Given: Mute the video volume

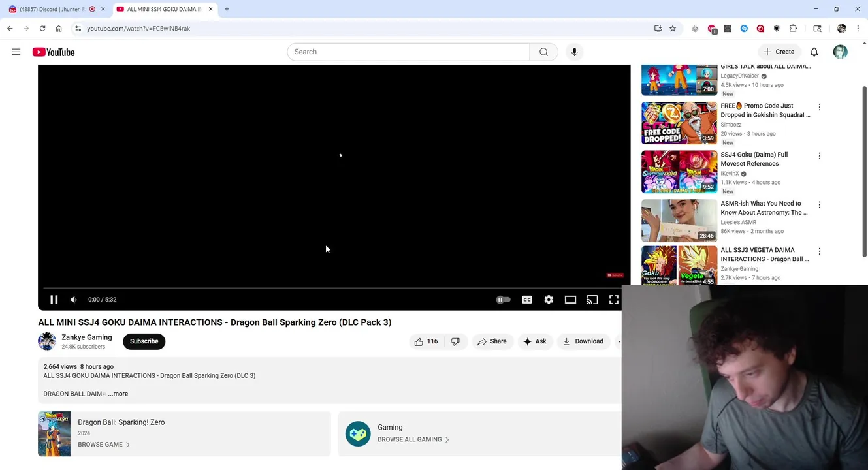Looking at the screenshot, I should (x=74, y=300).
